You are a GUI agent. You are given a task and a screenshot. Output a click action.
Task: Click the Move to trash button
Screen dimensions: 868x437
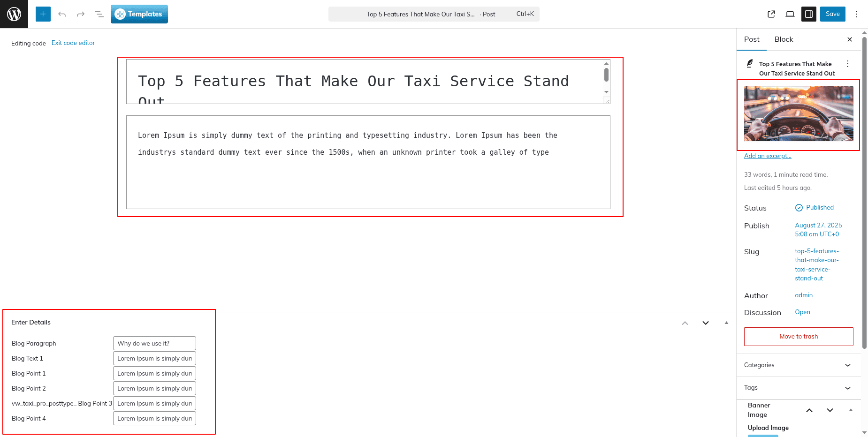coord(799,337)
